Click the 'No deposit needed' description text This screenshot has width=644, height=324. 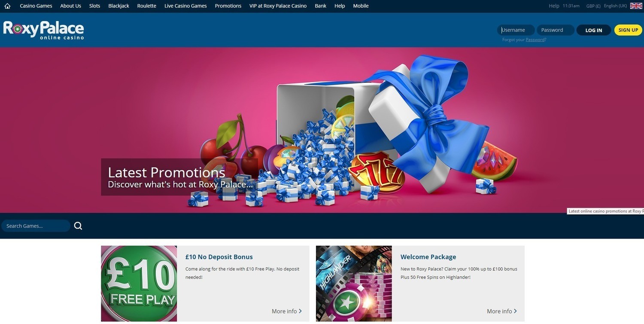coord(242,273)
